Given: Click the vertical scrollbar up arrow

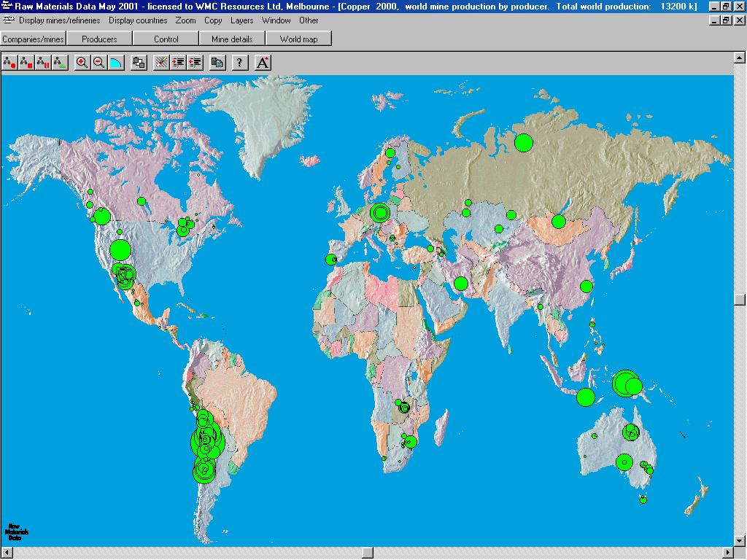Looking at the screenshot, I should (x=740, y=58).
